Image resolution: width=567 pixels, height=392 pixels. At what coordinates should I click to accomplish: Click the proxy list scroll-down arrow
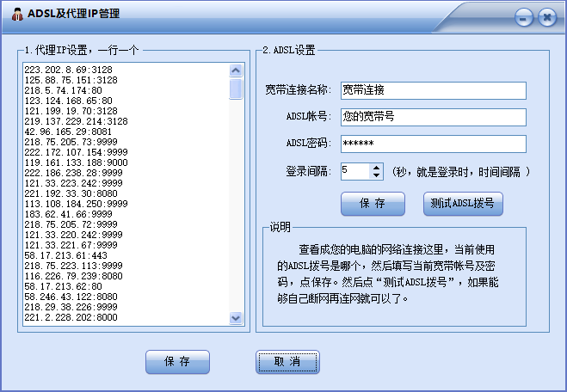pyautogui.click(x=236, y=318)
